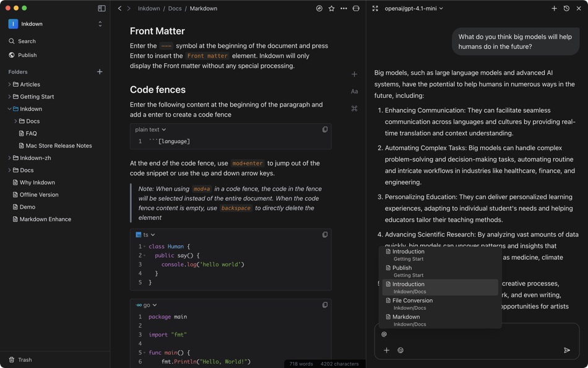Click Docs in the breadcrumb
Viewport: 588px width, 368px height.
tap(175, 8)
